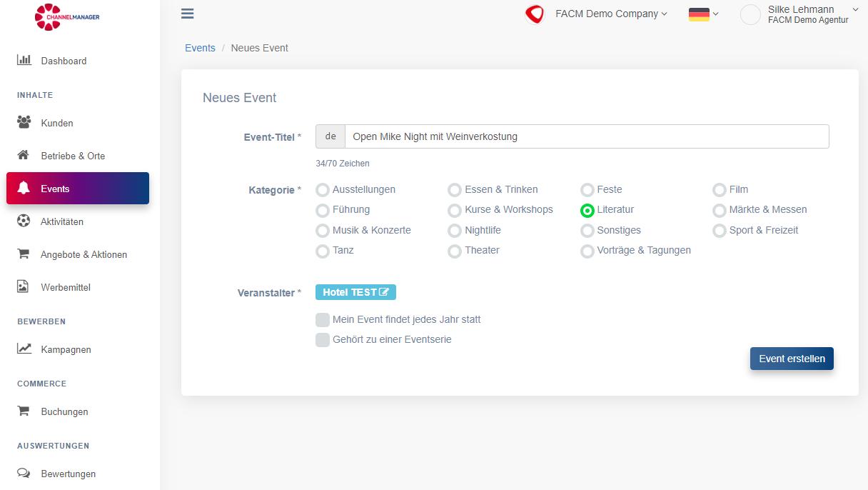Select the Musik & Konzerte category
This screenshot has height=490, width=868.
(323, 231)
